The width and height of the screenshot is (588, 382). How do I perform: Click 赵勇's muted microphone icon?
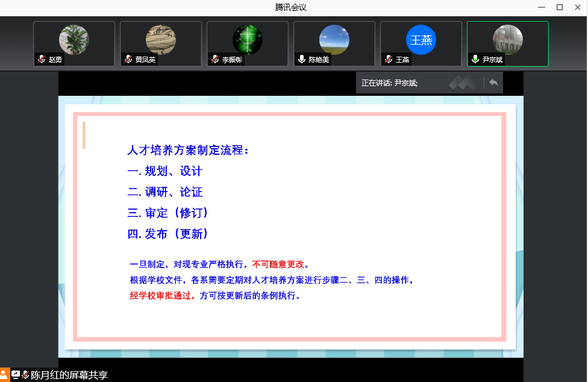pyautogui.click(x=41, y=60)
